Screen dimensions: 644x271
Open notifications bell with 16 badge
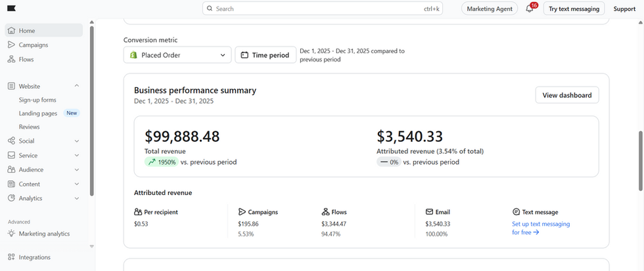[x=530, y=9]
